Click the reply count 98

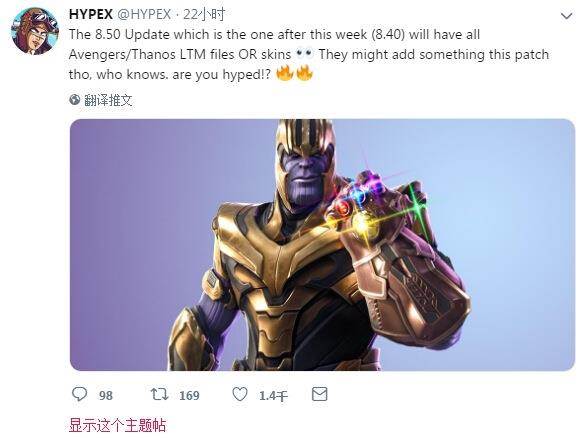point(106,395)
